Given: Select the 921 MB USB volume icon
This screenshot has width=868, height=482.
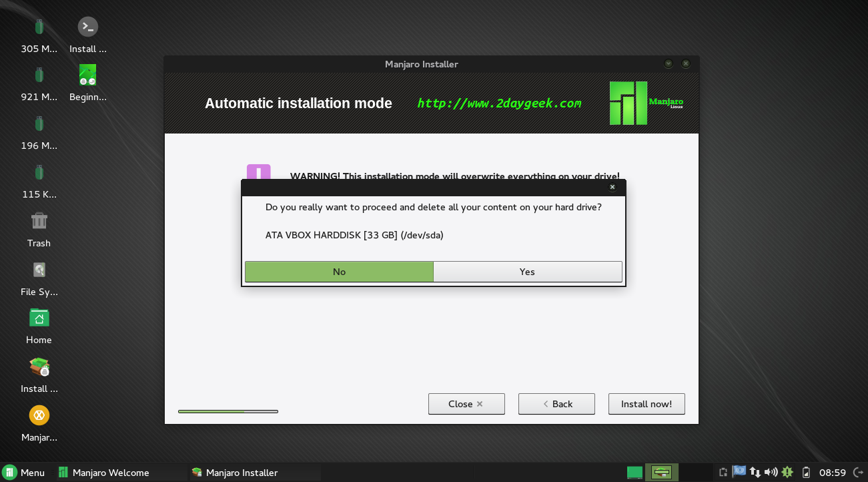Looking at the screenshot, I should [x=39, y=75].
